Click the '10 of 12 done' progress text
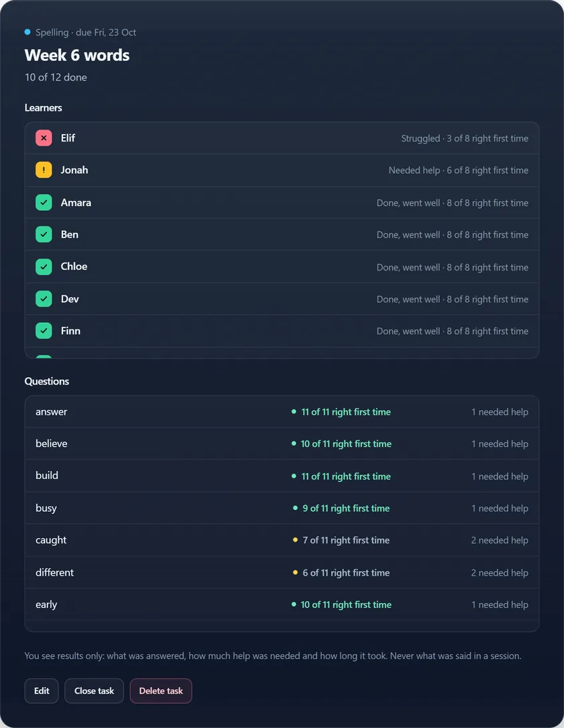 pos(56,77)
